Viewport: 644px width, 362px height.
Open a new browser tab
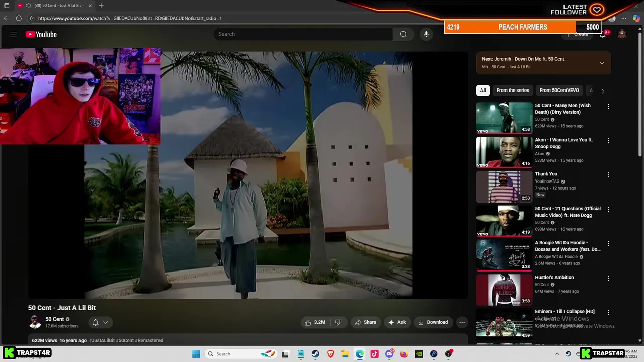[x=101, y=5]
